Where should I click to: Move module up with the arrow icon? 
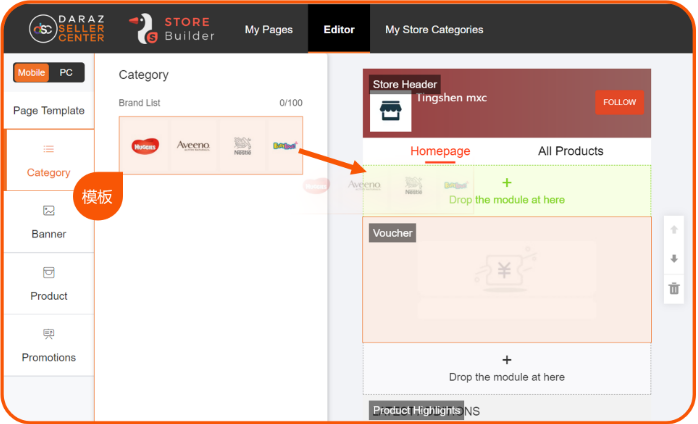(x=674, y=229)
